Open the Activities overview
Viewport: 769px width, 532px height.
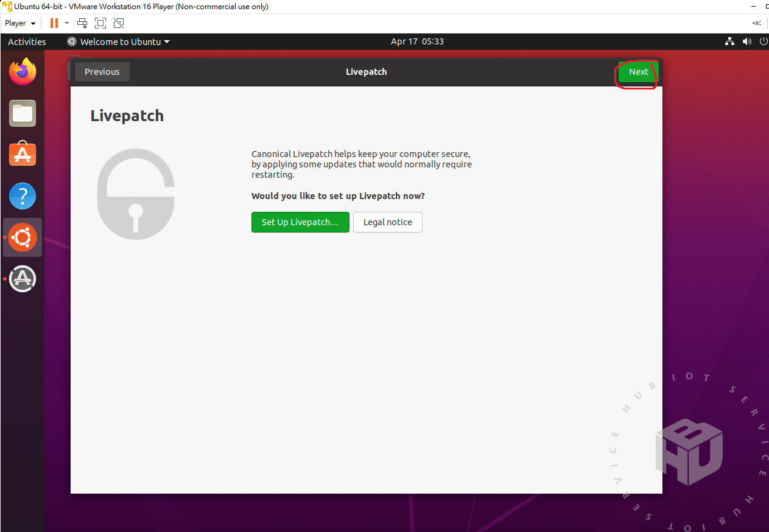coord(27,41)
